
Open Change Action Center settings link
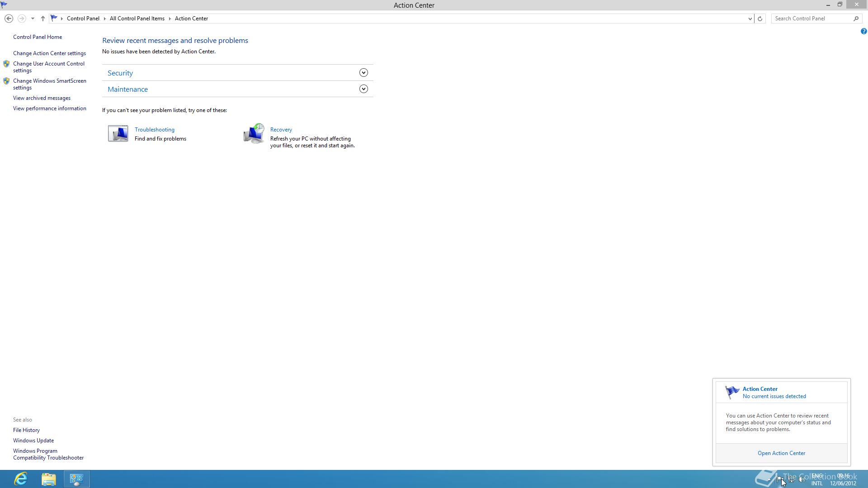[x=49, y=53]
